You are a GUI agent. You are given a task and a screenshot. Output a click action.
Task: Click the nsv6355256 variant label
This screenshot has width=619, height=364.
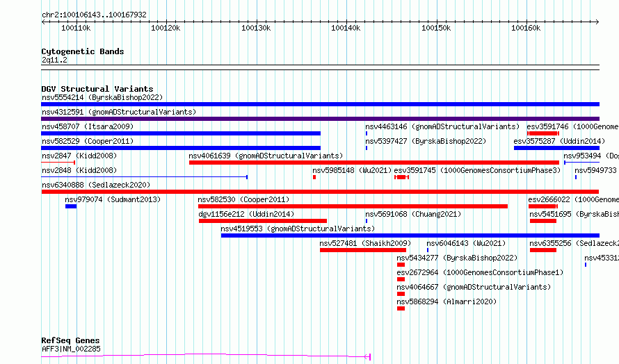(574, 243)
